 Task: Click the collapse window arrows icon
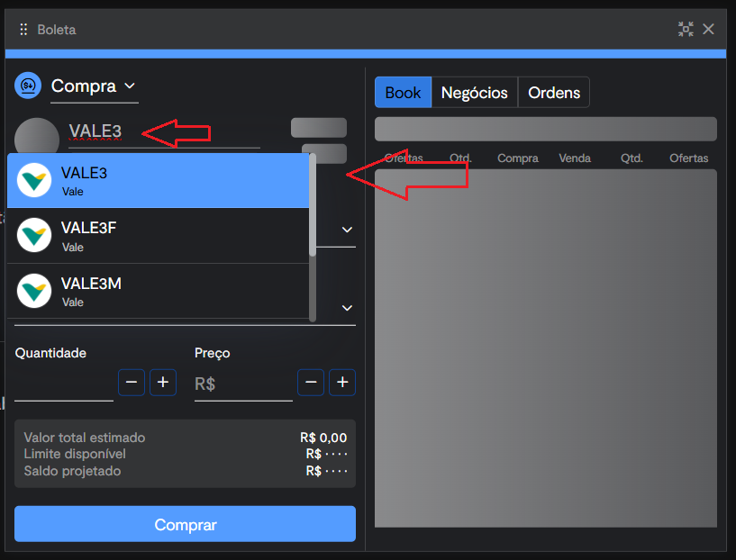click(686, 28)
